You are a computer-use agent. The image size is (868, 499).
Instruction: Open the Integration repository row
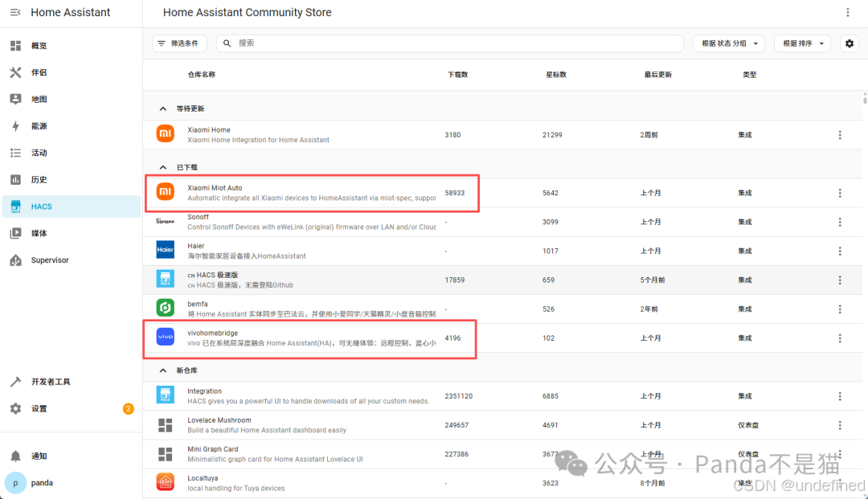[x=502, y=396]
